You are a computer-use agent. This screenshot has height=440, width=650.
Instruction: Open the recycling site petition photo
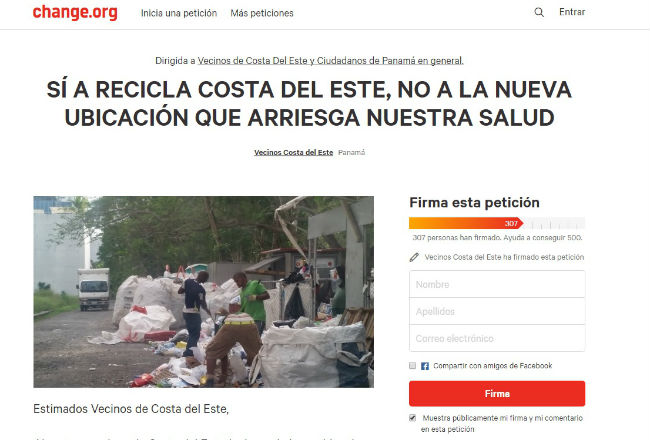coord(204,292)
